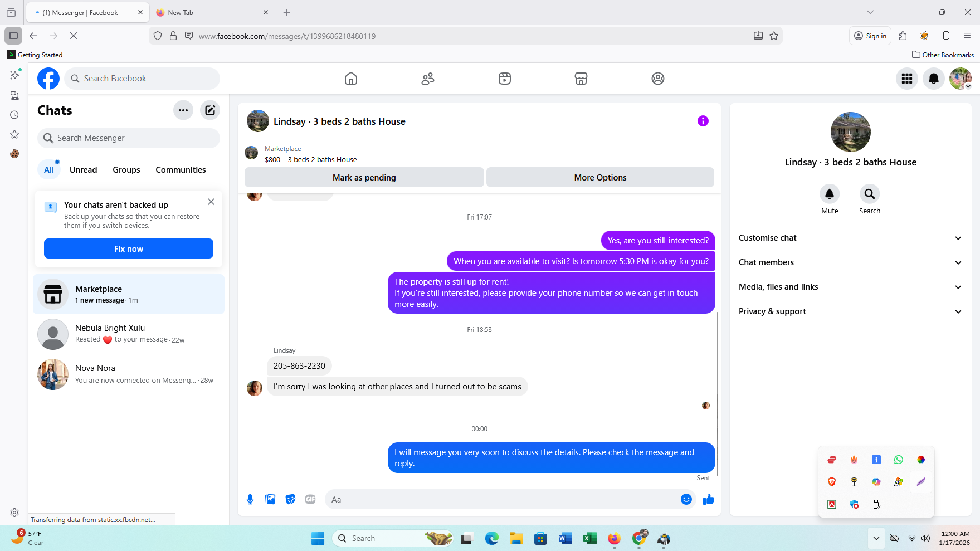Switch to the New Tab browser tab
Screen dimensions: 980x551
[x=212, y=12]
